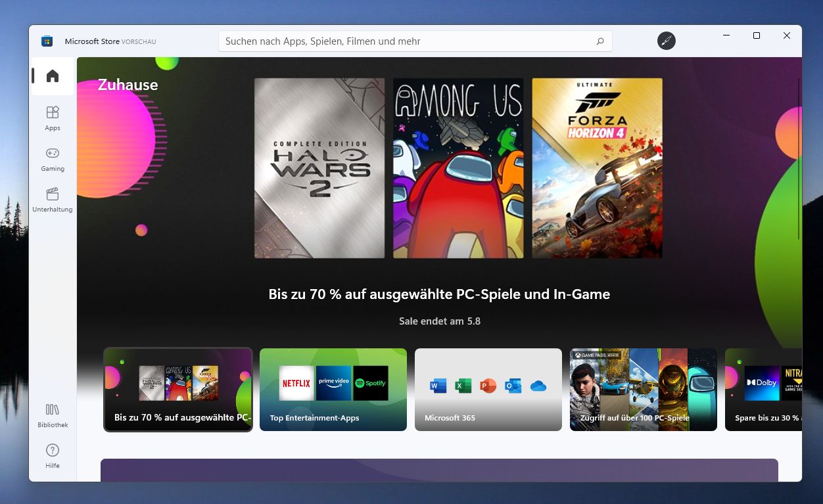Click the Outlook icon in Microsoft 365 card
The image size is (823, 504).
(x=513, y=386)
